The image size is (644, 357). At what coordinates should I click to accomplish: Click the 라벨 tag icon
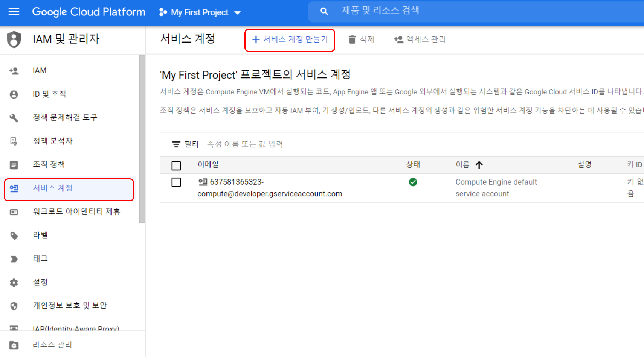click(x=14, y=236)
